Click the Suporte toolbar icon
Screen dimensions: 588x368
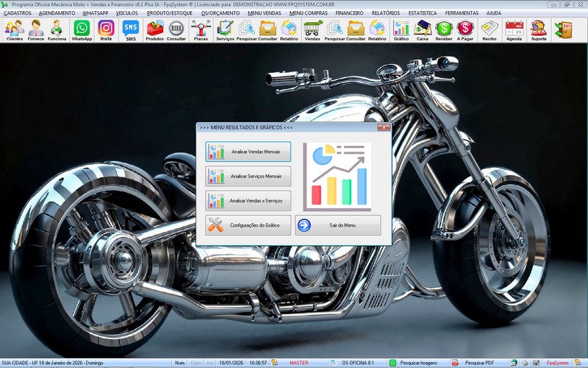coord(538,29)
